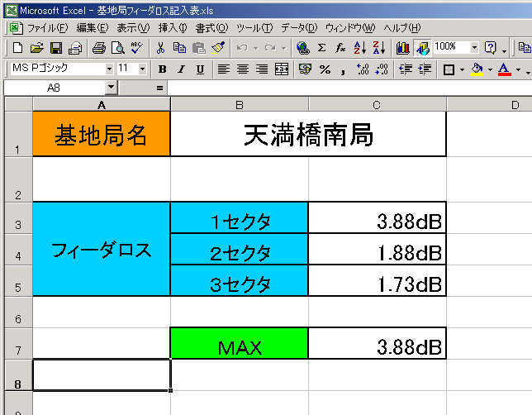Launch the Chart Wizard icon
The width and height of the screenshot is (532, 415).
403,48
